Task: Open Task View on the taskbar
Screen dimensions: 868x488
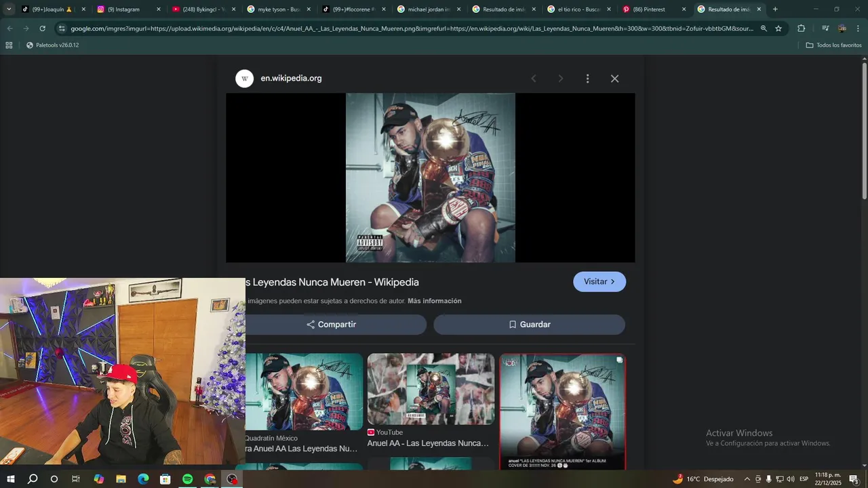Action: (x=76, y=479)
